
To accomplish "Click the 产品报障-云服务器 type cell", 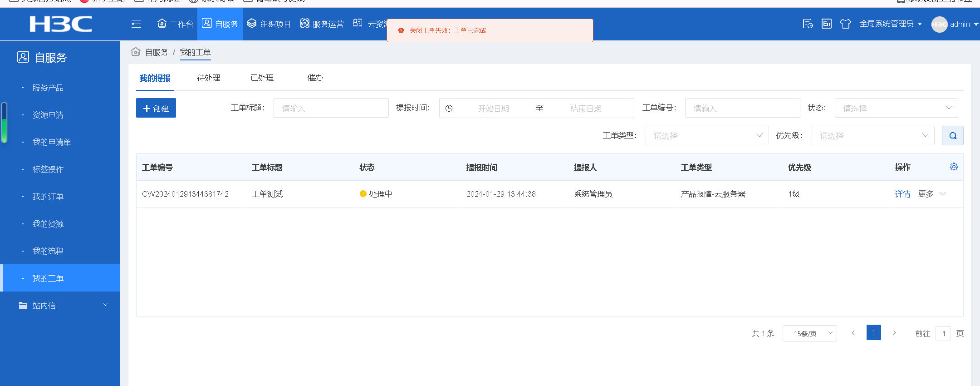I will click(713, 194).
